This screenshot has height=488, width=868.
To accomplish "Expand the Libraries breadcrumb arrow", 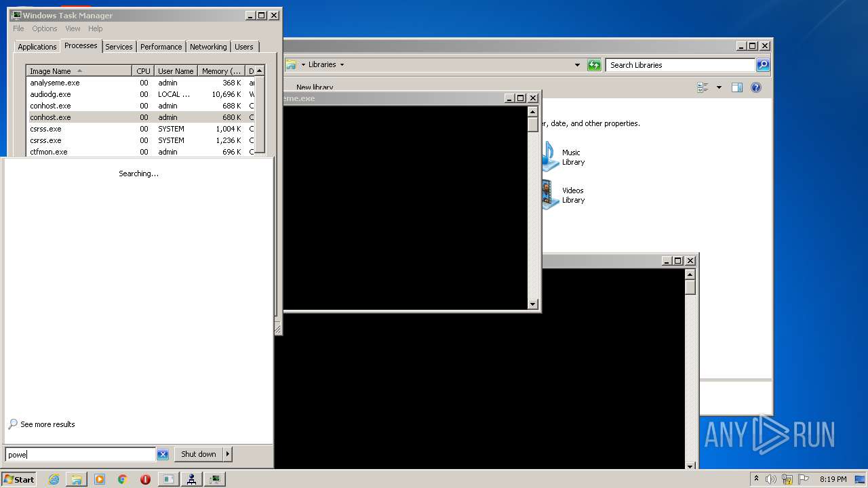I will pyautogui.click(x=342, y=65).
